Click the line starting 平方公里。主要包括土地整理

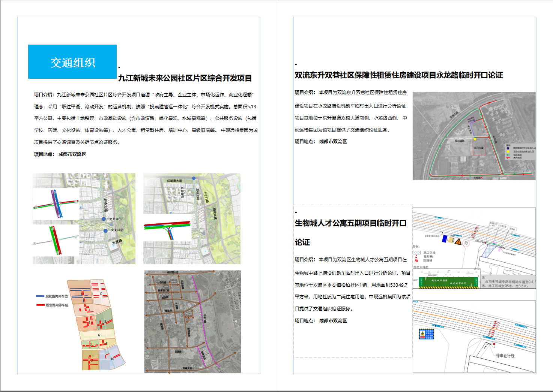click(145, 118)
